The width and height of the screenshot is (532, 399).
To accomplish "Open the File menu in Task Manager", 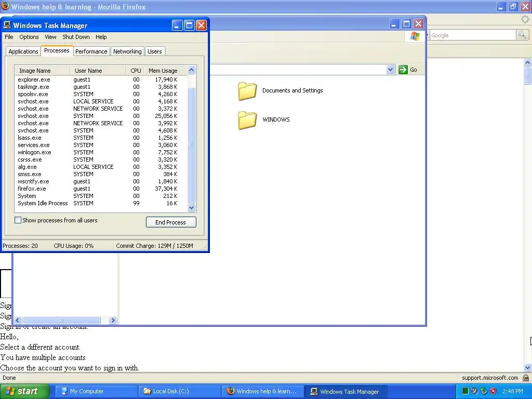I will [x=9, y=37].
